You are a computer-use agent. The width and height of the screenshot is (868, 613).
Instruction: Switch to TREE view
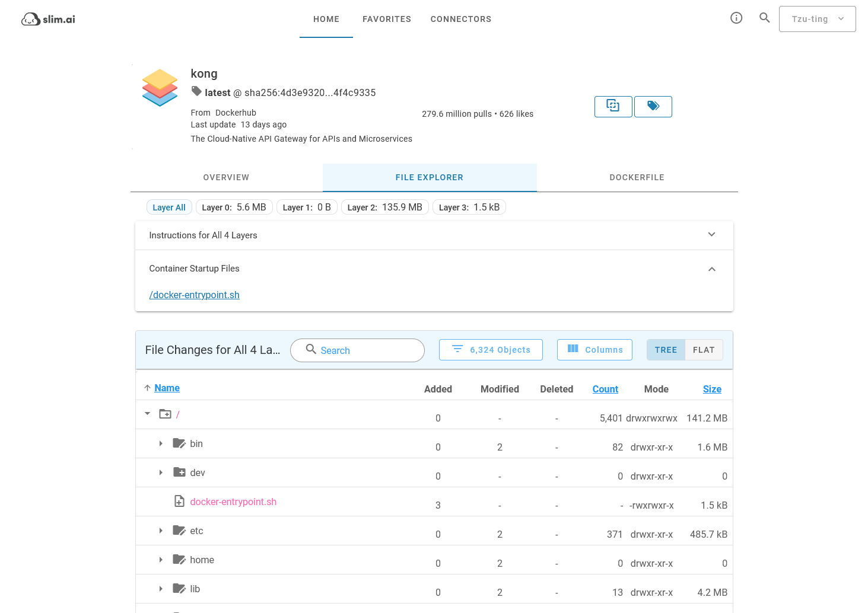pos(666,350)
